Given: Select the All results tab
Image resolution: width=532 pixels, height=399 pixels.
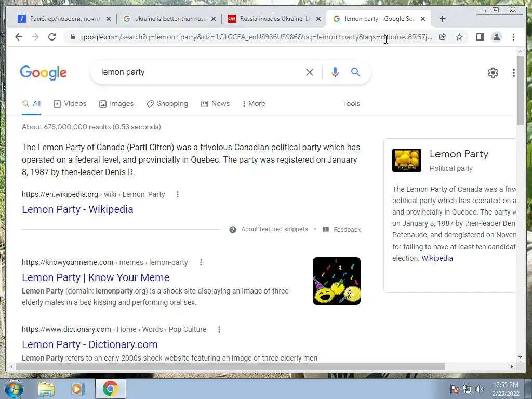Looking at the screenshot, I should [31, 104].
